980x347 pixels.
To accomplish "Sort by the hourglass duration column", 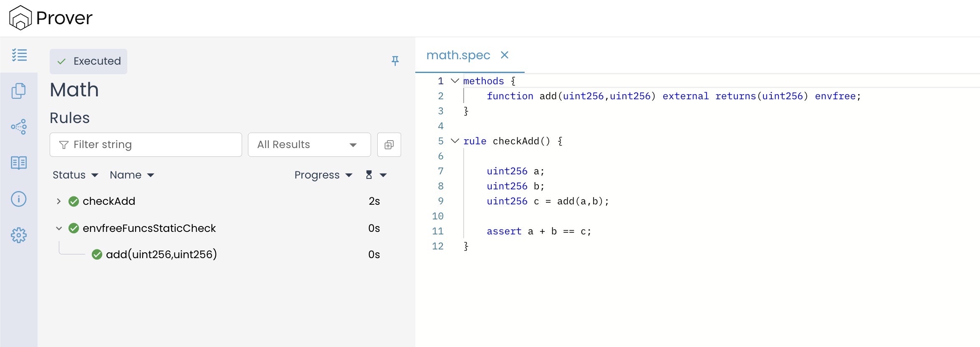I will [376, 175].
